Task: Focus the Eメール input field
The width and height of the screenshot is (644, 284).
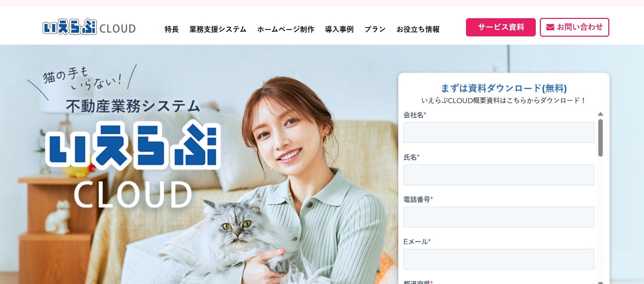Action: (x=499, y=259)
